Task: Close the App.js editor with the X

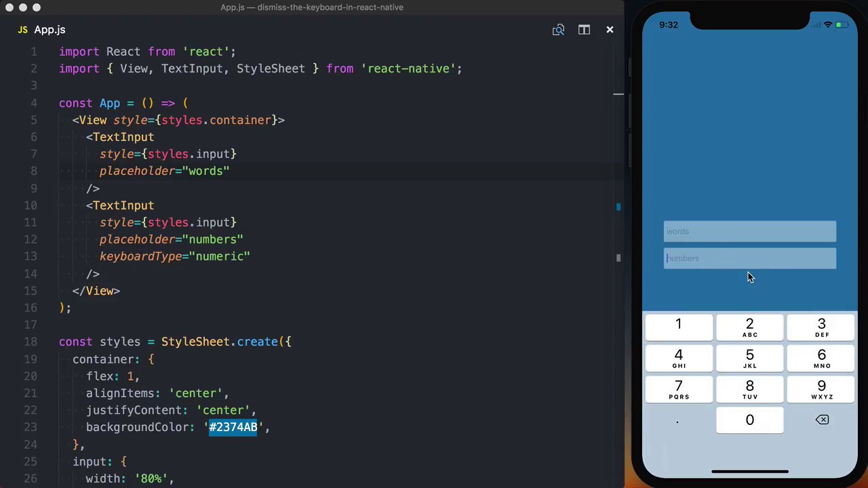Action: coord(610,29)
